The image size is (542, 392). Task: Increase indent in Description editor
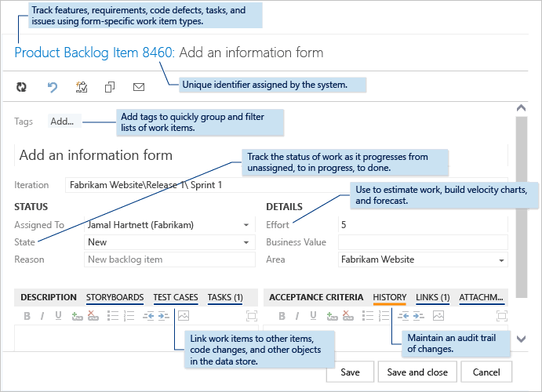point(163,316)
